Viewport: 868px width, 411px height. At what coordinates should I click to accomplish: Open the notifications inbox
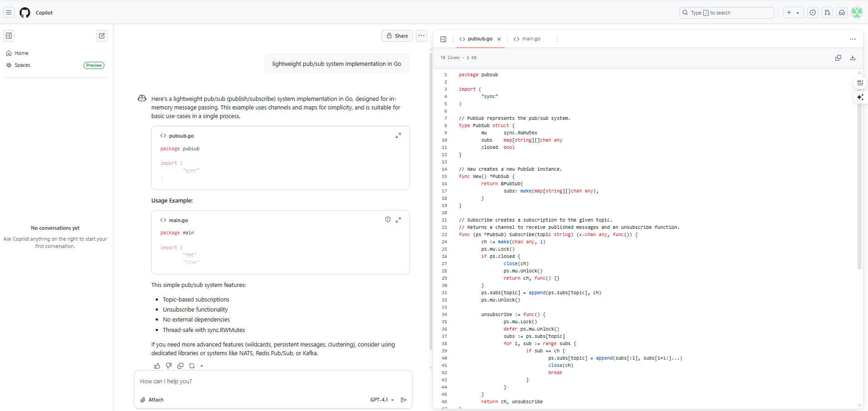coord(842,13)
